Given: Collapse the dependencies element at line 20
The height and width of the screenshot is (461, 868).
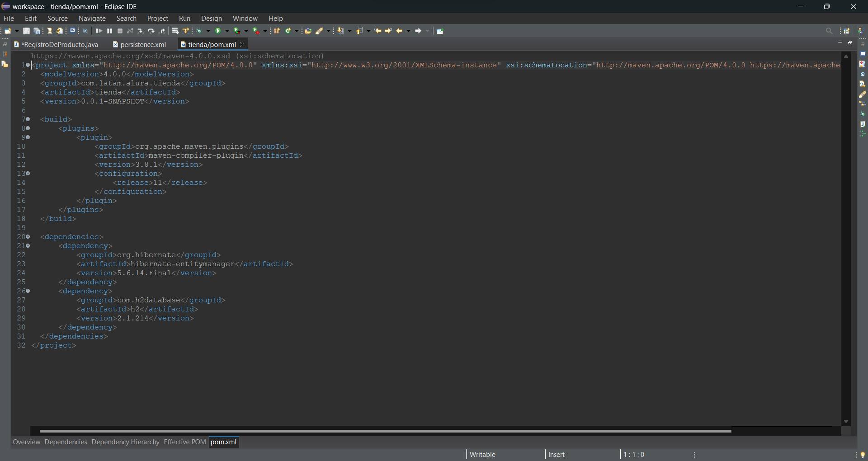Looking at the screenshot, I should click(x=28, y=237).
